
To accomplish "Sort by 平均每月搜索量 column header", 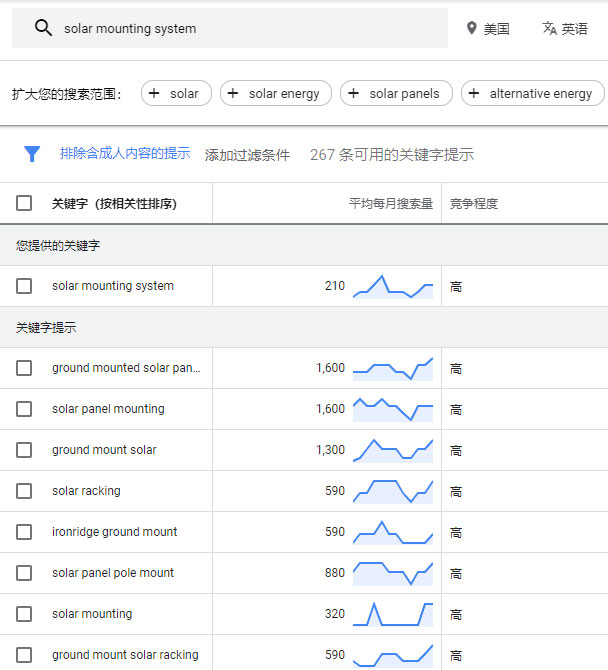I will click(x=391, y=203).
